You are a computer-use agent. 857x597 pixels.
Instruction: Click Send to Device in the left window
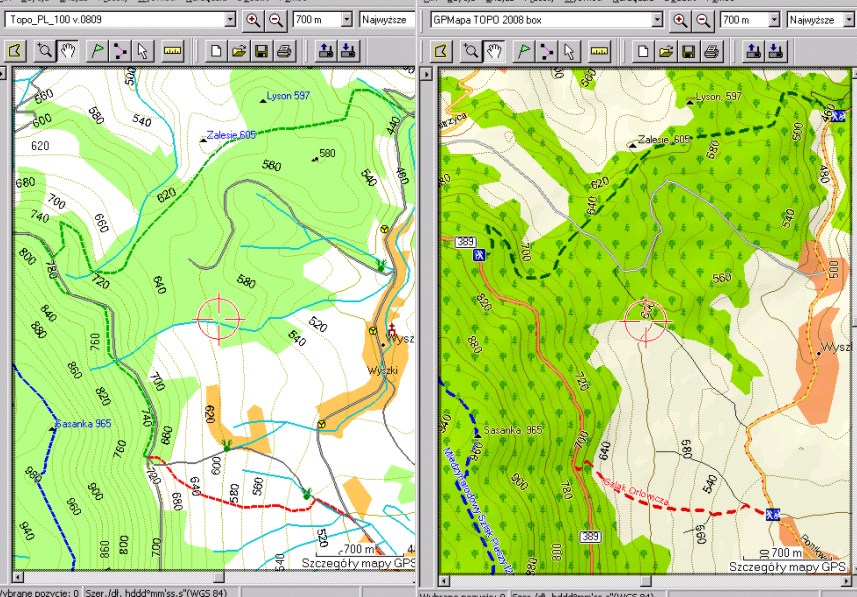pos(324,51)
